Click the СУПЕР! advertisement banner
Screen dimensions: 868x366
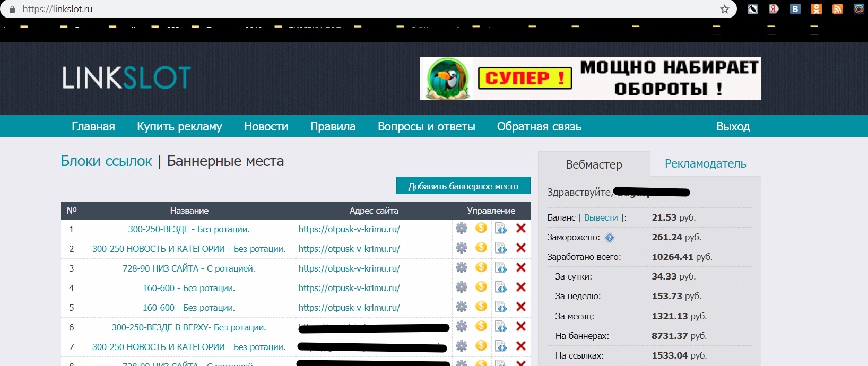point(591,79)
